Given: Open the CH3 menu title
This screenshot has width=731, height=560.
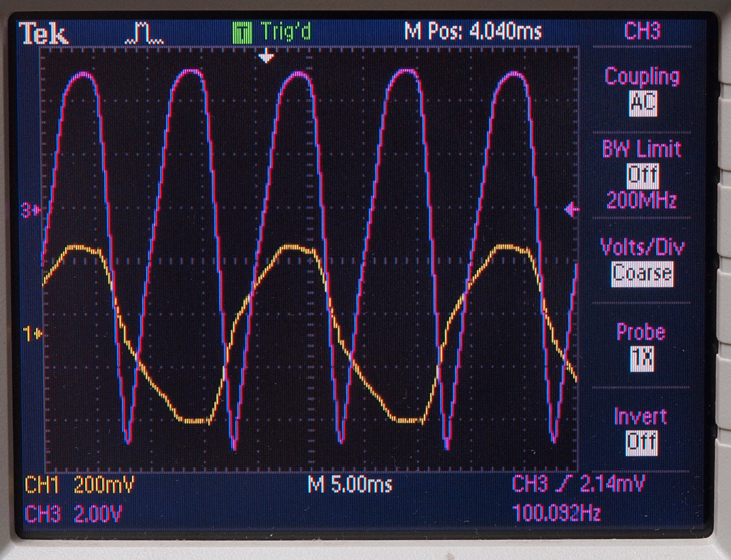Looking at the screenshot, I should (x=642, y=31).
